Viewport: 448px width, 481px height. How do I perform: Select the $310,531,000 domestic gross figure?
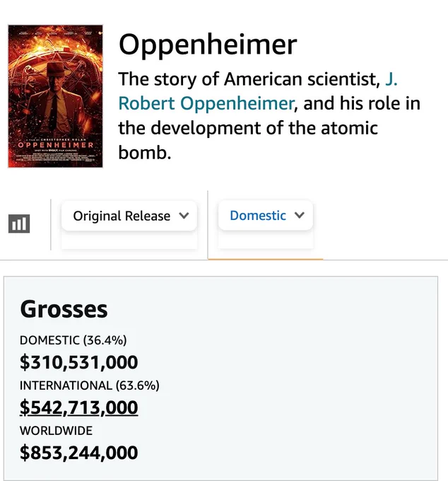pos(78,362)
